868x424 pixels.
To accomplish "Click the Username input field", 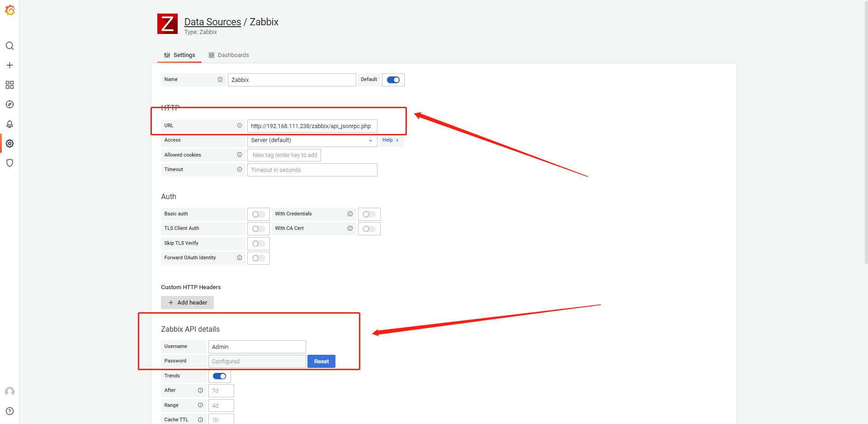I will [x=257, y=347].
